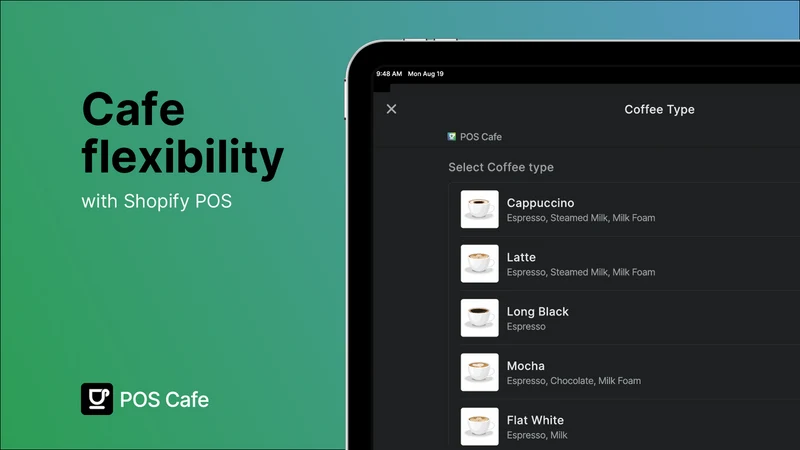Click the Flat White cup thumbnail
This screenshot has width=800, height=450.
click(480, 427)
